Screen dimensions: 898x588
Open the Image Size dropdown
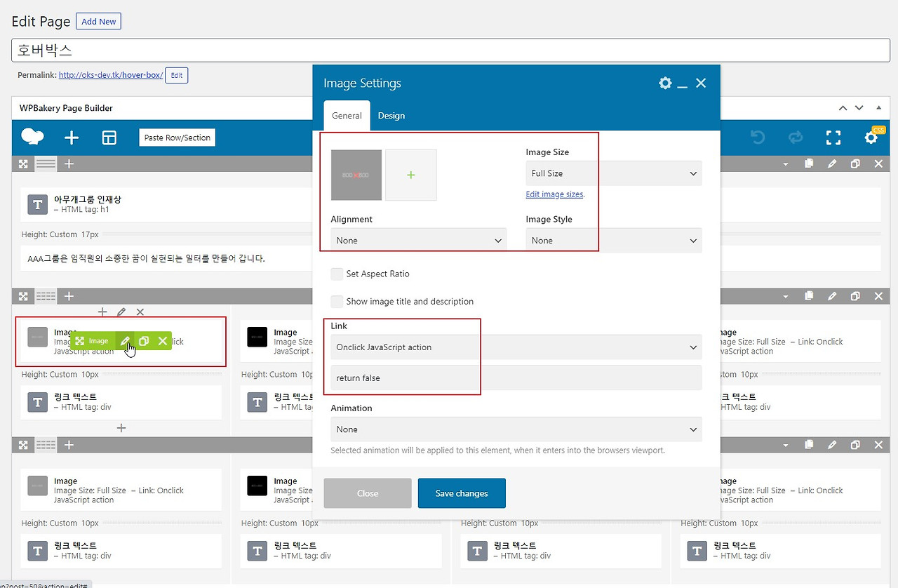pos(614,173)
